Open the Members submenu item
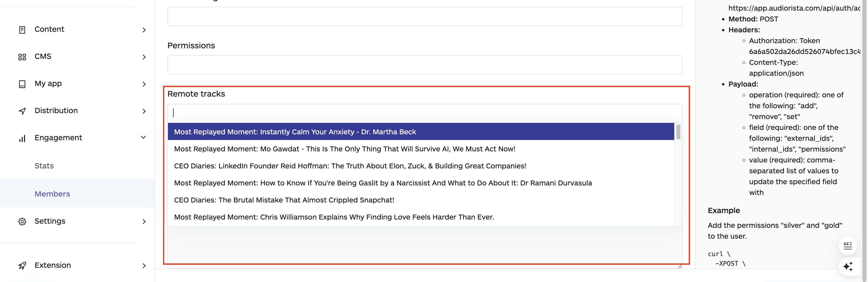Image resolution: width=868 pixels, height=282 pixels. pyautogui.click(x=52, y=194)
